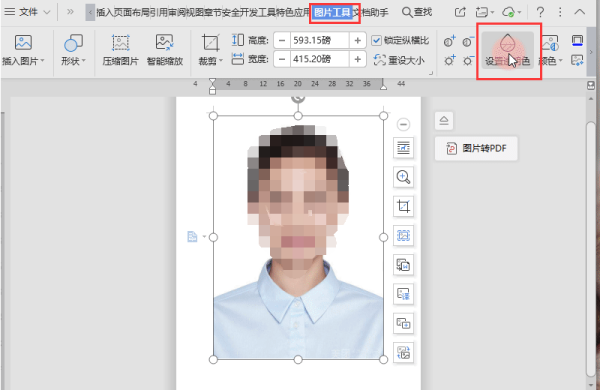Viewport: 600px width, 390px height.
Task: Click the Shapes (形状) icon
Action: (x=73, y=42)
